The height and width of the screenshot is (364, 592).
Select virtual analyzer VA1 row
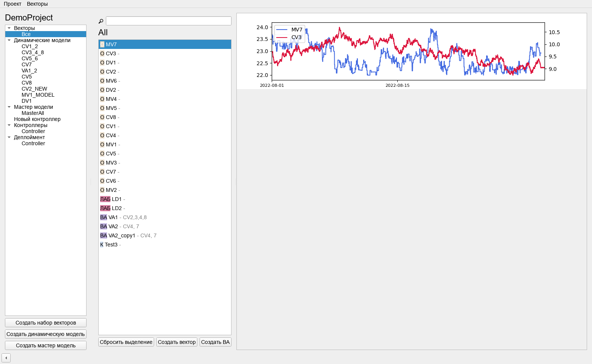(165, 217)
